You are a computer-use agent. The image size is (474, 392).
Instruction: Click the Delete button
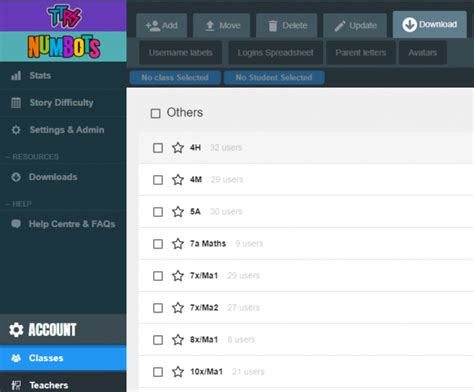(286, 26)
